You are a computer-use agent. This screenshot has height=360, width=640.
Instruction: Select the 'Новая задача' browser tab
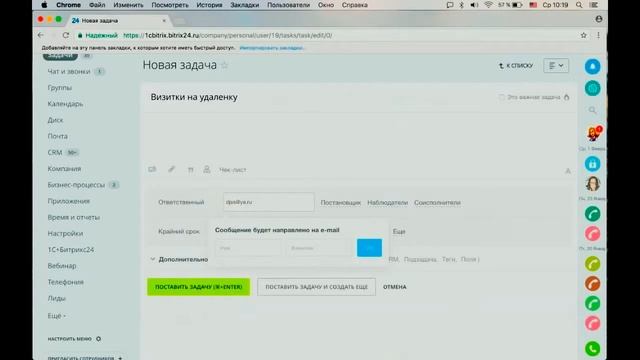pos(118,20)
